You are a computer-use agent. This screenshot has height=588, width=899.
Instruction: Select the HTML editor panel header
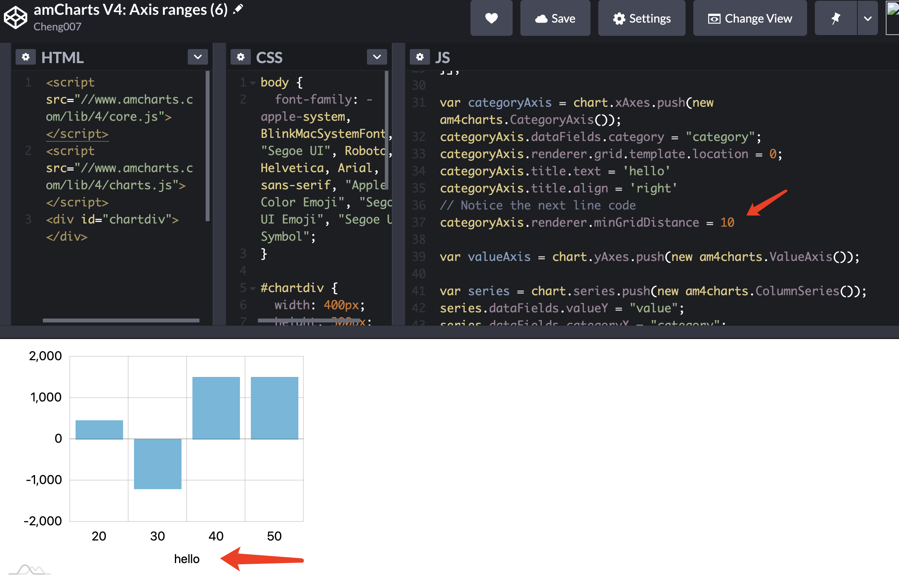(x=63, y=57)
